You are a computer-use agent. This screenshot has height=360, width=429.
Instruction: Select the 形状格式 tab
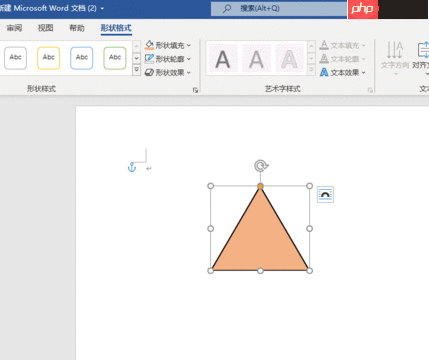click(x=116, y=28)
